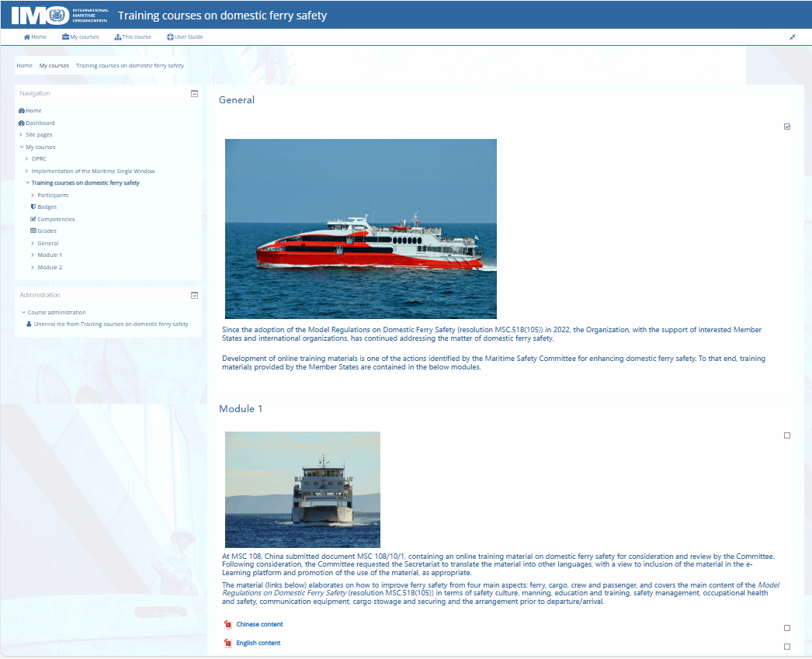Mark Chinese content as complete
Screen dimensions: 812x659
click(787, 628)
